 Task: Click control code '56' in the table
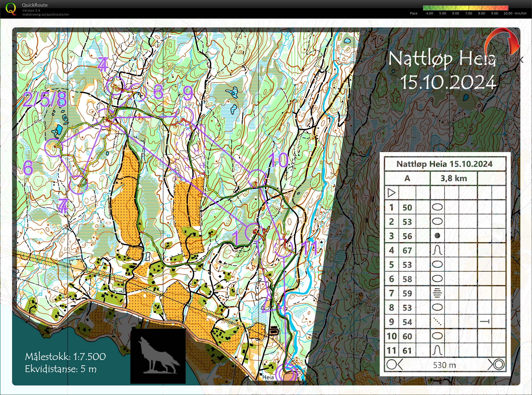[x=407, y=236]
